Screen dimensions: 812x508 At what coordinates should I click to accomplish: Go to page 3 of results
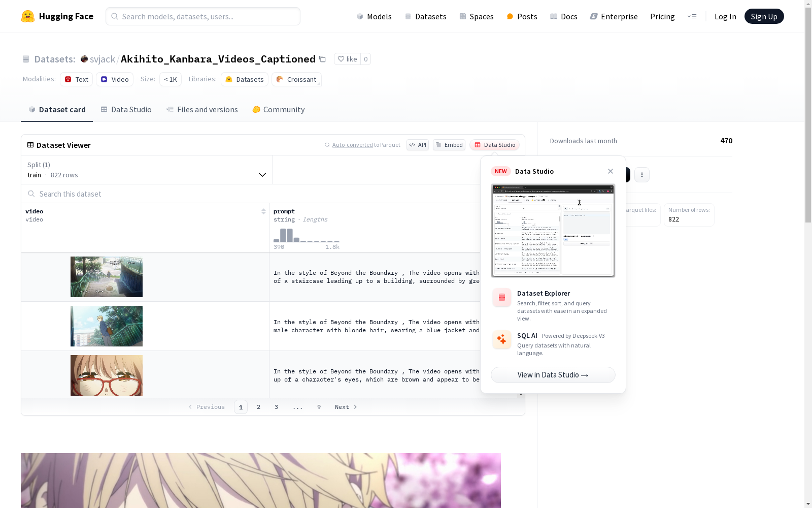276,407
